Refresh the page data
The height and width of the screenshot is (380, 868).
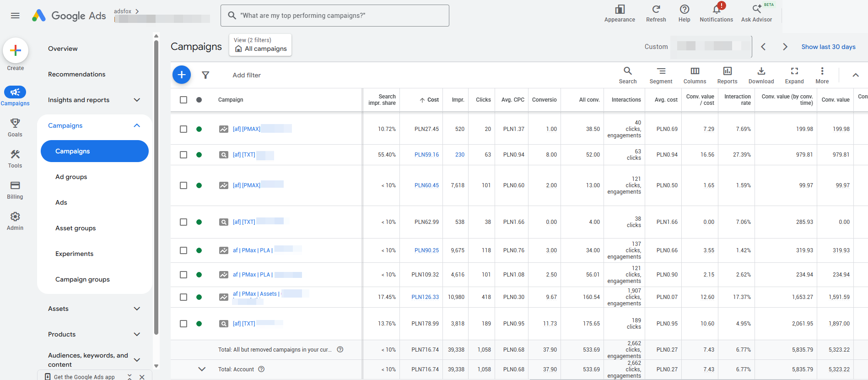tap(656, 13)
